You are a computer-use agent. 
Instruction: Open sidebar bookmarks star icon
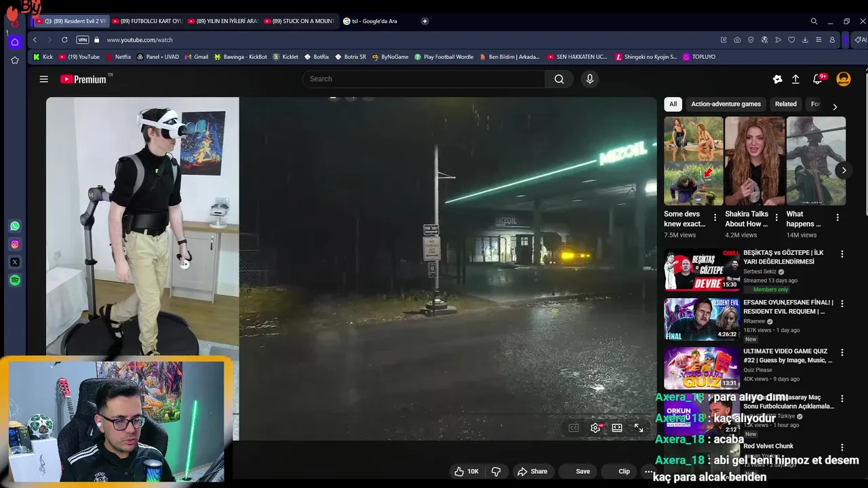coord(15,60)
